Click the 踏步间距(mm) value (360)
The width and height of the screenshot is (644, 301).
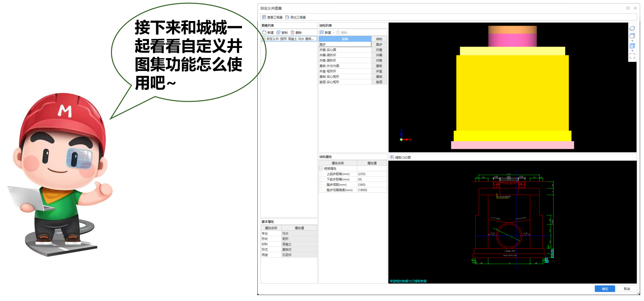(x=372, y=184)
